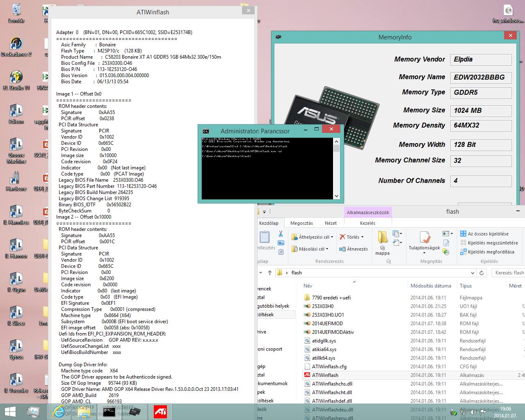
Task: Open the quick access toolbar customize dropdown
Action: [264, 212]
